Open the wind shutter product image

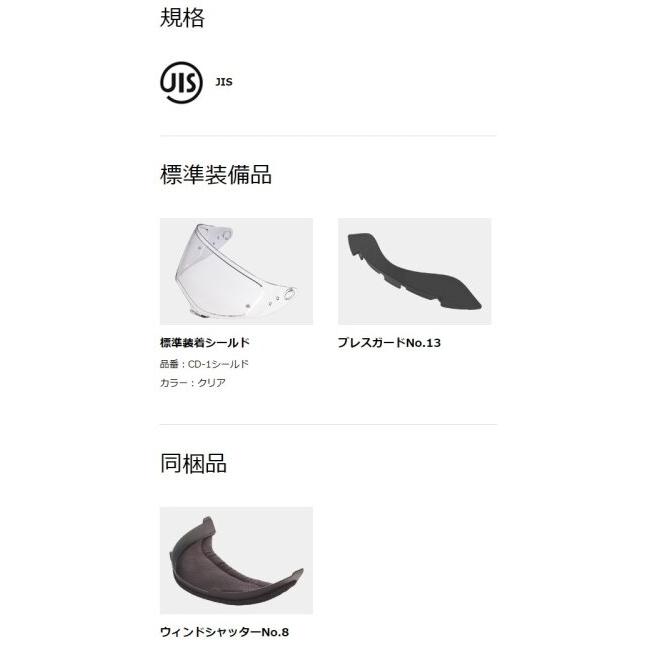point(236,560)
